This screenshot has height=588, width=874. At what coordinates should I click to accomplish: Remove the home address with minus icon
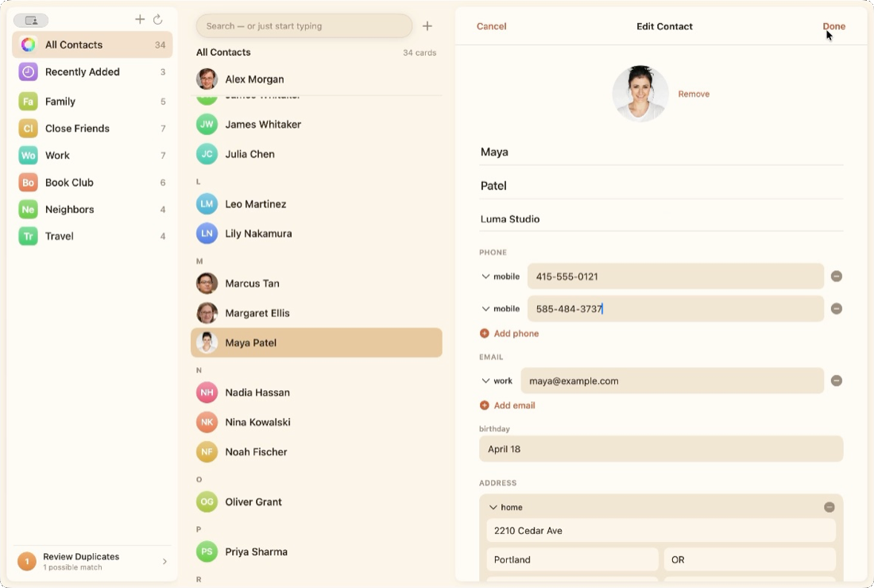point(829,507)
